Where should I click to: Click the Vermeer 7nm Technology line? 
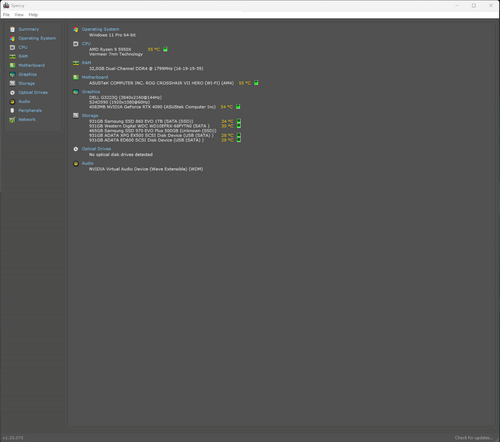116,54
